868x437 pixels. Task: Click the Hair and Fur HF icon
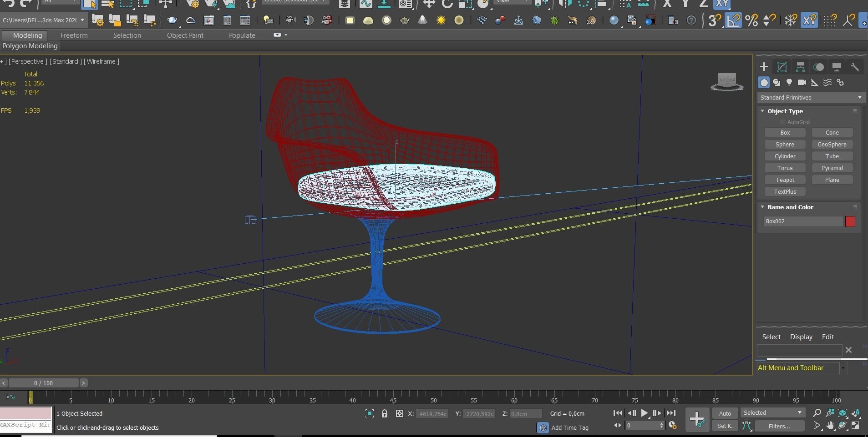pyautogui.click(x=573, y=20)
